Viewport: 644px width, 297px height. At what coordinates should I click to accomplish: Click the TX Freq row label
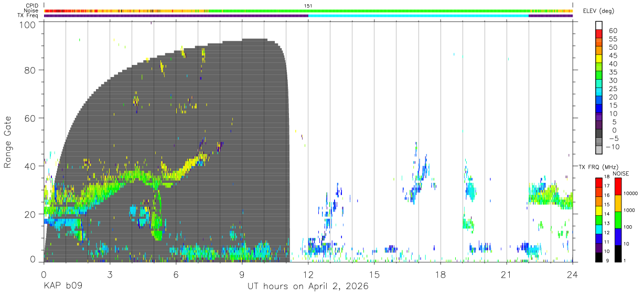coord(28,15)
